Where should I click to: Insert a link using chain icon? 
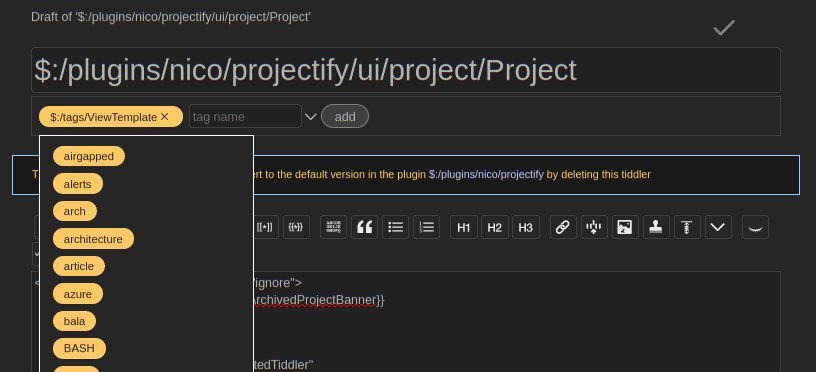click(563, 227)
